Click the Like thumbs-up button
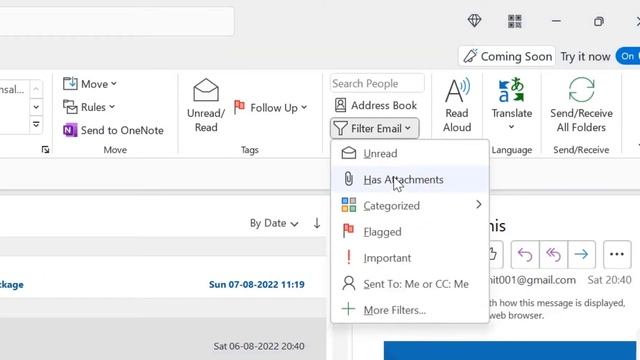Image resolution: width=640 pixels, height=360 pixels. [x=495, y=255]
